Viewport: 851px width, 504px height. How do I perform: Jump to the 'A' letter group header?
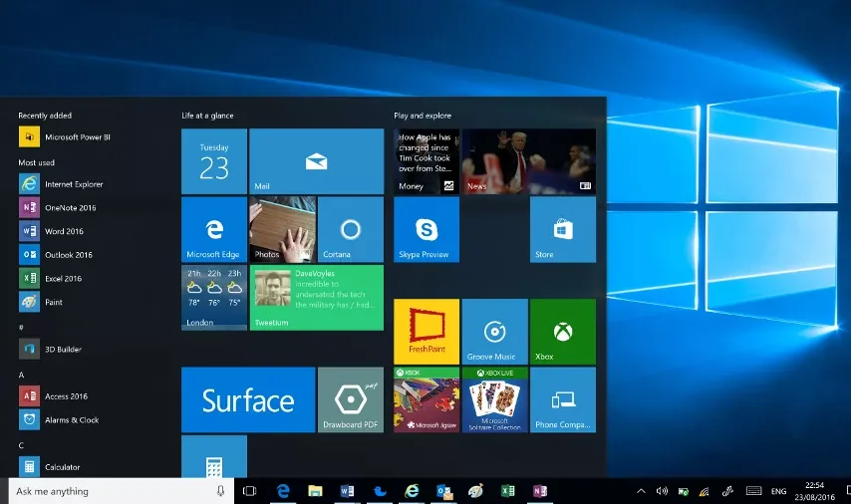tap(21, 375)
